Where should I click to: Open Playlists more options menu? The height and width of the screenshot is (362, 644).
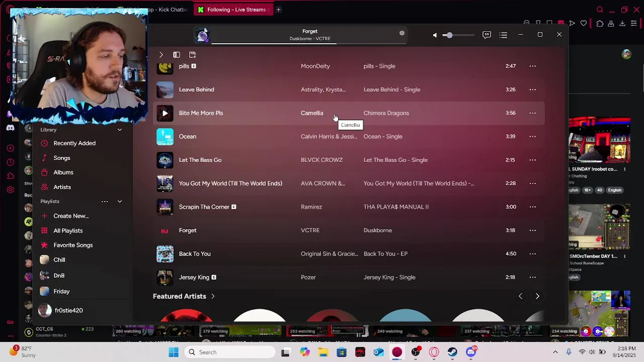[x=105, y=201]
